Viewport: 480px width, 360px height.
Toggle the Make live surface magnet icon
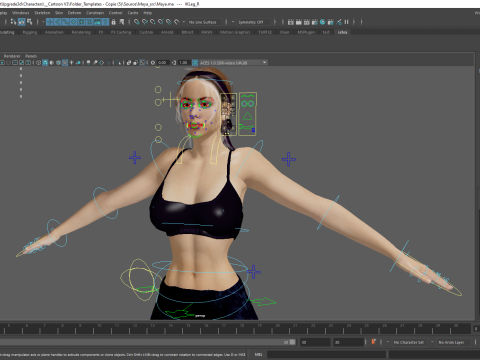tap(177, 22)
